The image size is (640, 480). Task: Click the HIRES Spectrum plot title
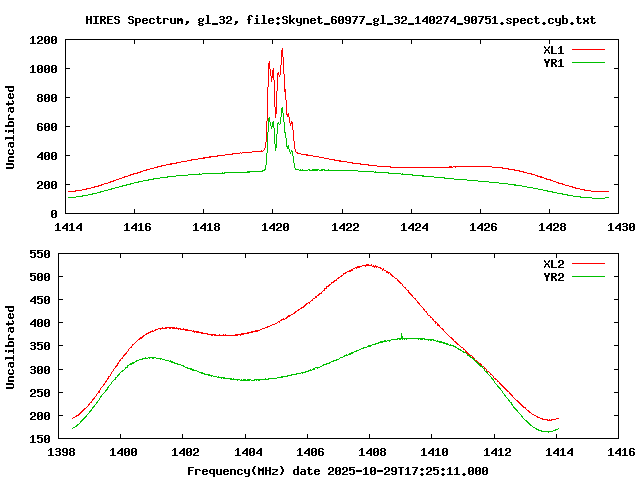pyautogui.click(x=340, y=20)
